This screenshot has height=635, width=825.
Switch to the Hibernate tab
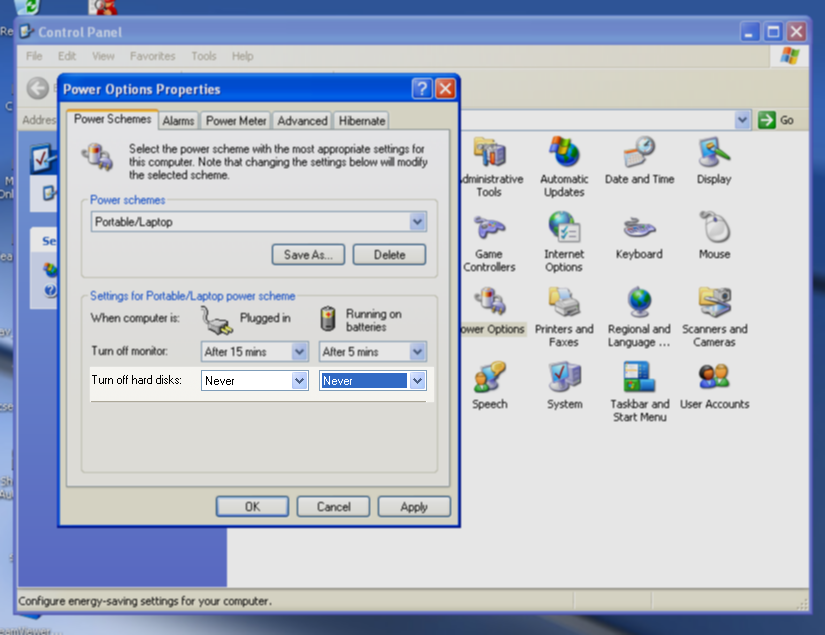coord(362,121)
